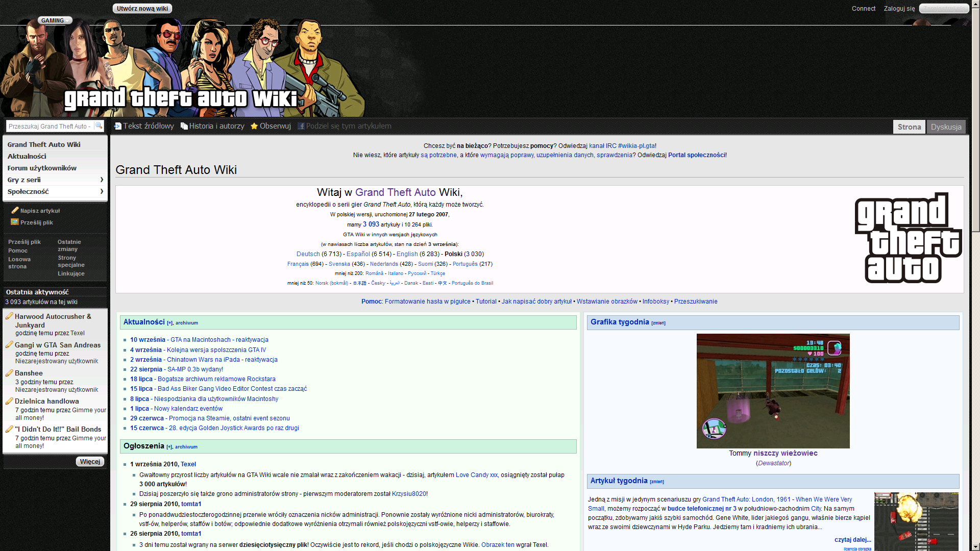Open Strony specjalne sidebar link

point(71,261)
